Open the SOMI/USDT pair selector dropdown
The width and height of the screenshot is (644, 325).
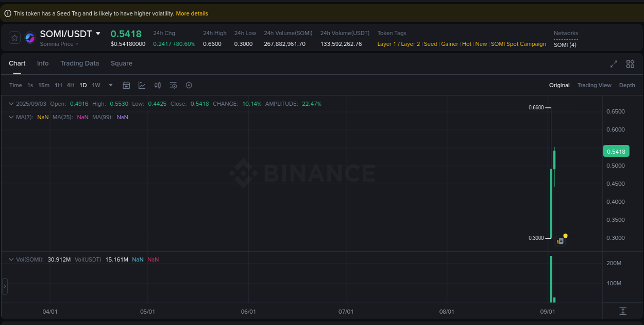point(99,33)
